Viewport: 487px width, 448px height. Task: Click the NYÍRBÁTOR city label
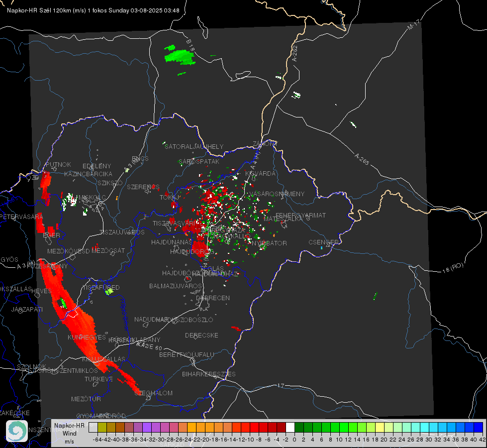(269, 243)
